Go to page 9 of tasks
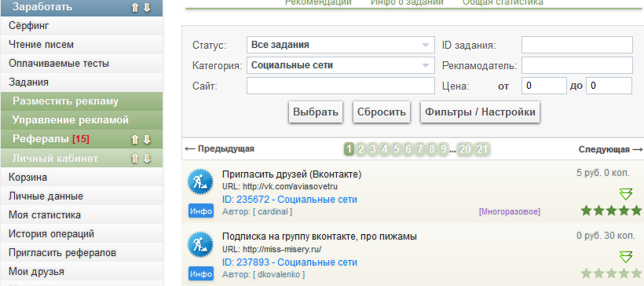Screen dimensions: 644x286 [443, 149]
